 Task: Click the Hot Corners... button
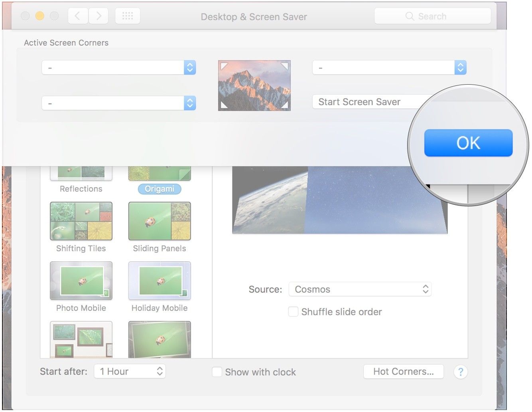click(403, 372)
